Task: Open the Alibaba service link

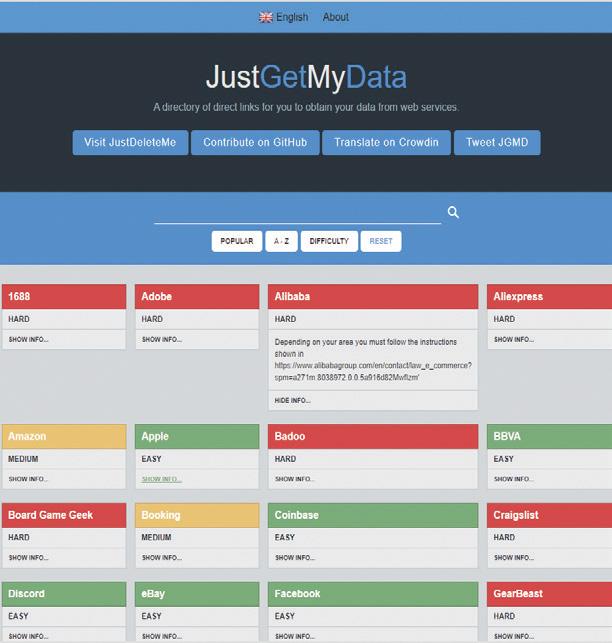Action: [373, 296]
